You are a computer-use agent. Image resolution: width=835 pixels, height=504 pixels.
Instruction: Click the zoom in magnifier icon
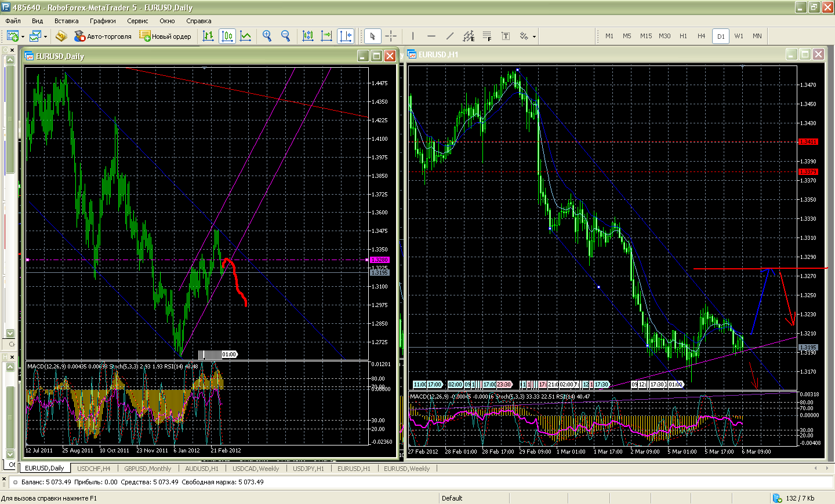[267, 36]
